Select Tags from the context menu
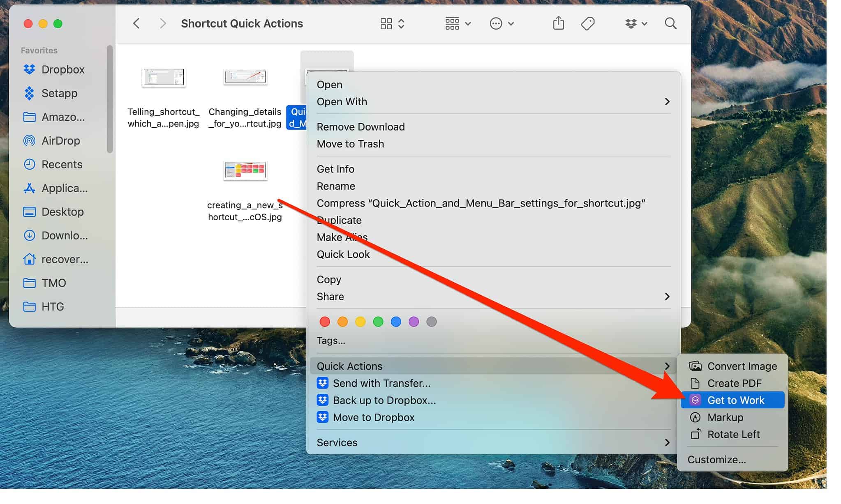841x504 pixels. tap(331, 341)
